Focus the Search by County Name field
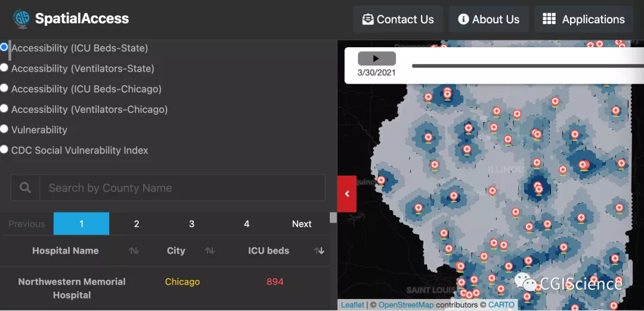This screenshot has width=644, height=311. 182,188
